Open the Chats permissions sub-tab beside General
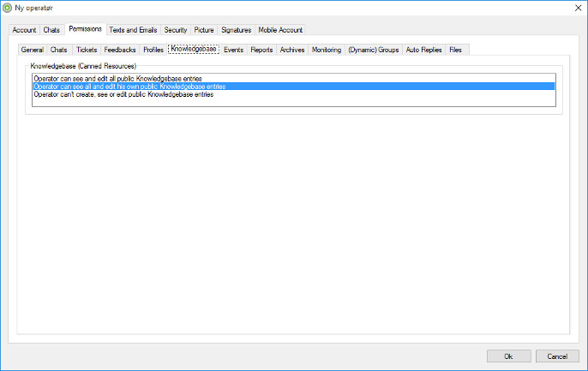Image resolution: width=588 pixels, height=371 pixels. coord(59,50)
